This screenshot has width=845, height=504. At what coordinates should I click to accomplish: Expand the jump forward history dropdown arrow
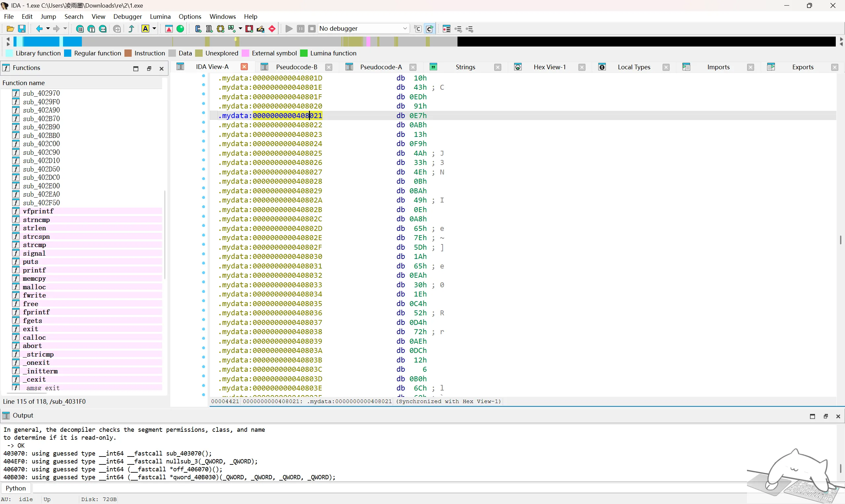[x=65, y=29]
